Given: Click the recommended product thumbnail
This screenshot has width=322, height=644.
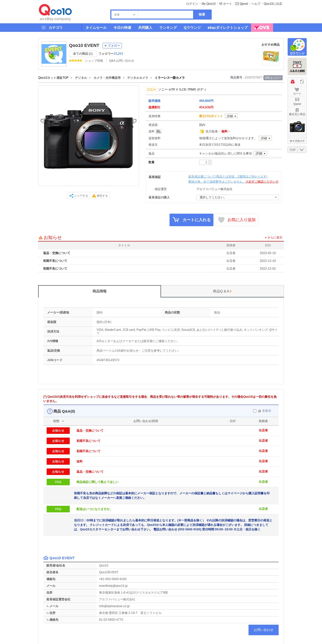Looking at the screenshot, I should [271, 56].
